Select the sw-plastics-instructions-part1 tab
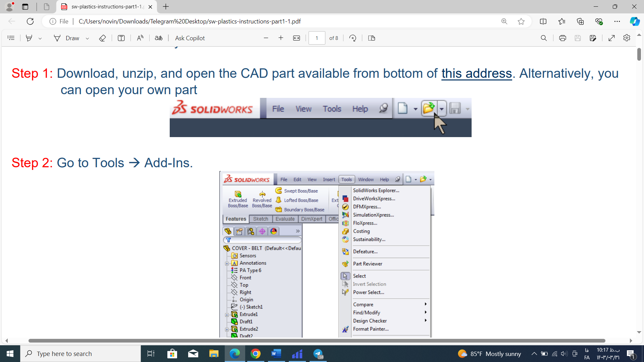The width and height of the screenshot is (644, 362). [106, 7]
